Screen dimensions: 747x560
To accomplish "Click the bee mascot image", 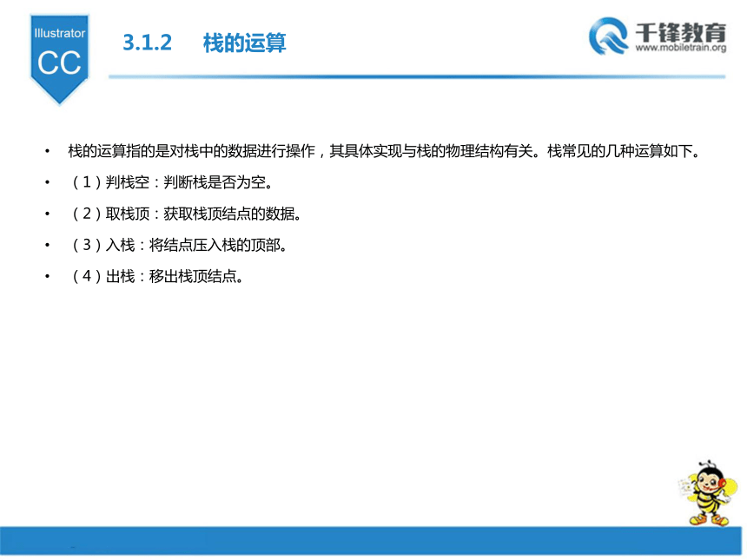I will click(x=709, y=493).
